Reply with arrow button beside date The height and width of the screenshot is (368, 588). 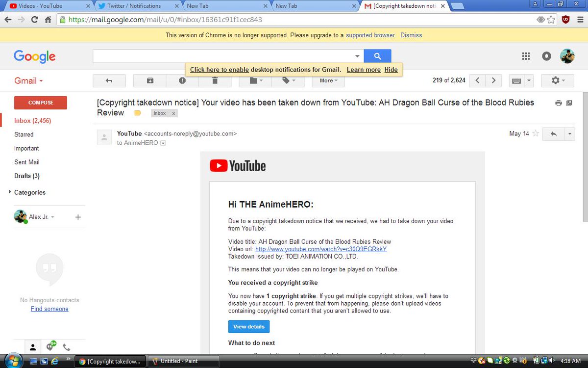click(554, 134)
